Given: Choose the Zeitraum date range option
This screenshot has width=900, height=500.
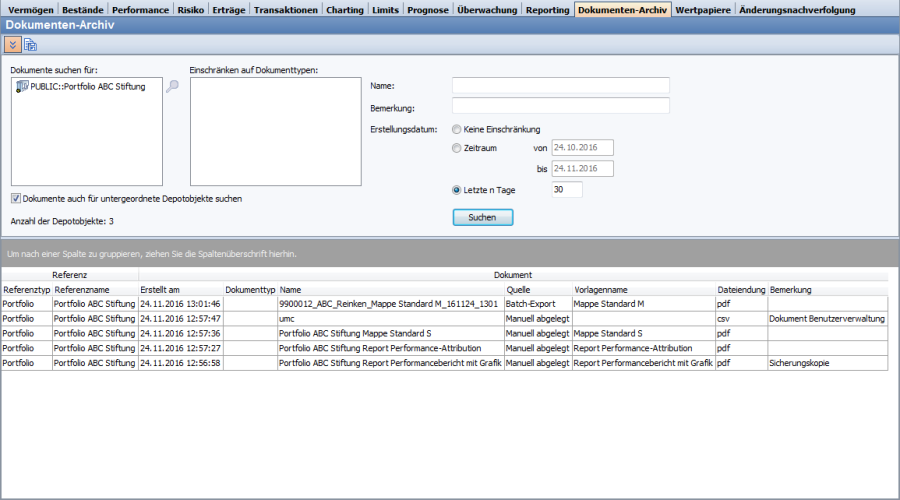Looking at the screenshot, I should point(457,148).
